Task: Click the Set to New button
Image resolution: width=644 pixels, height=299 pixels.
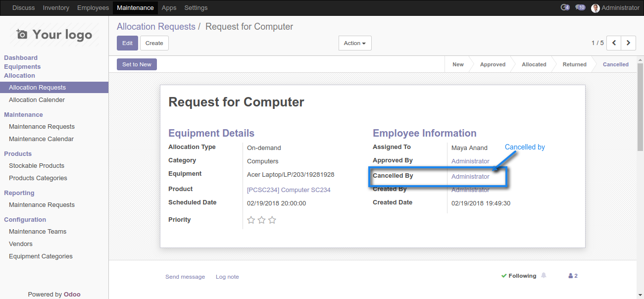Action: coord(137,64)
